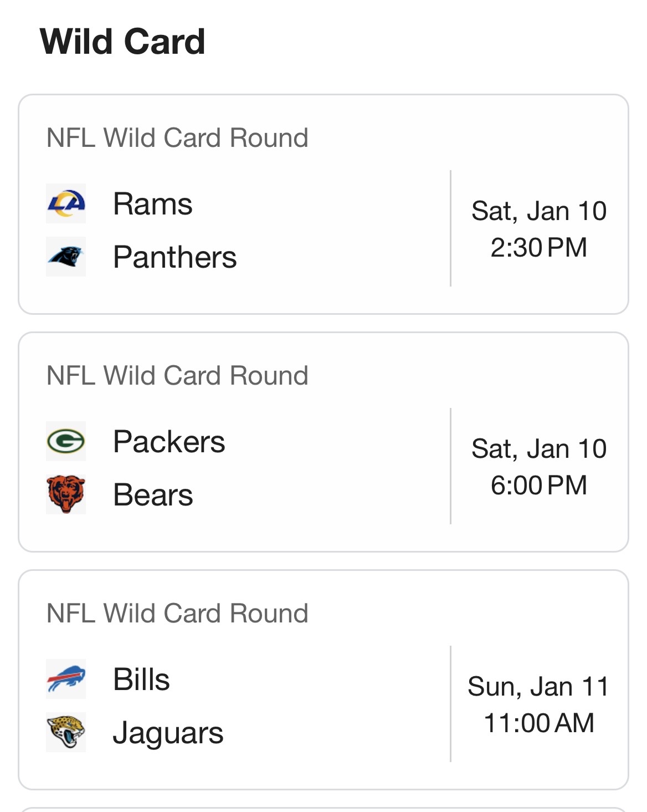Click the Bears team name

click(153, 495)
